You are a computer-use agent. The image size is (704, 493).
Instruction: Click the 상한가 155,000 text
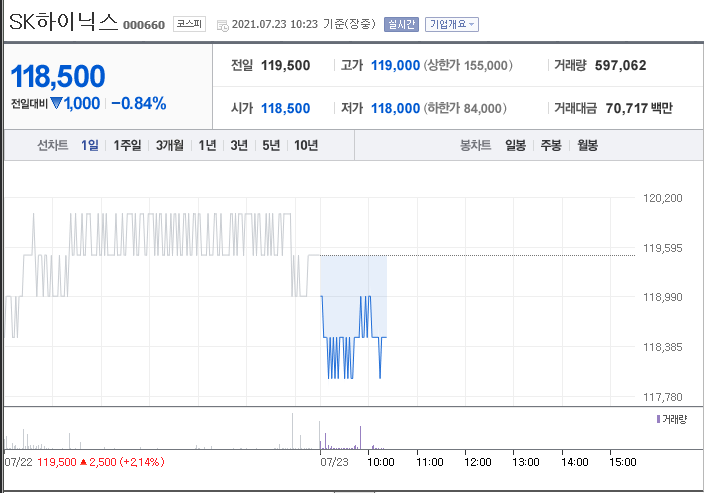pos(468,66)
